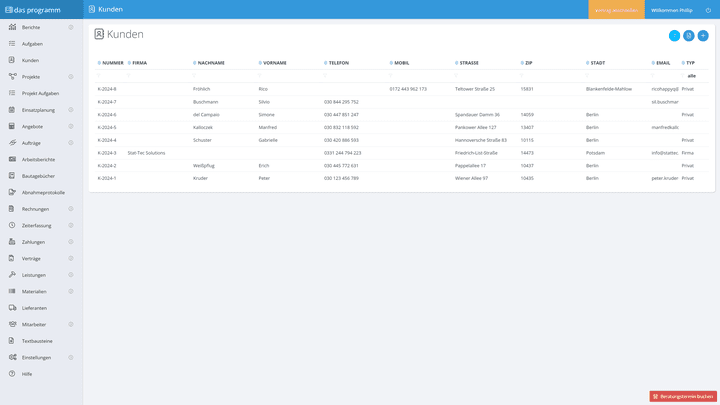Screen dimensions: 720x405
Task: Open the Berichte chart icon in sidebar
Action: [12, 27]
